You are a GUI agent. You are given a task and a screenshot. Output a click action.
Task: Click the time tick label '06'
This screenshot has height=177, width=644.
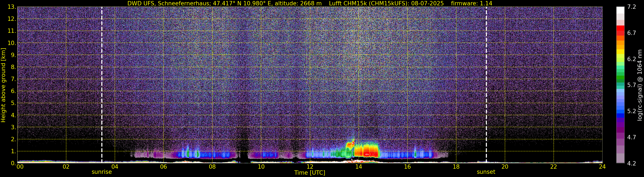(x=164, y=167)
